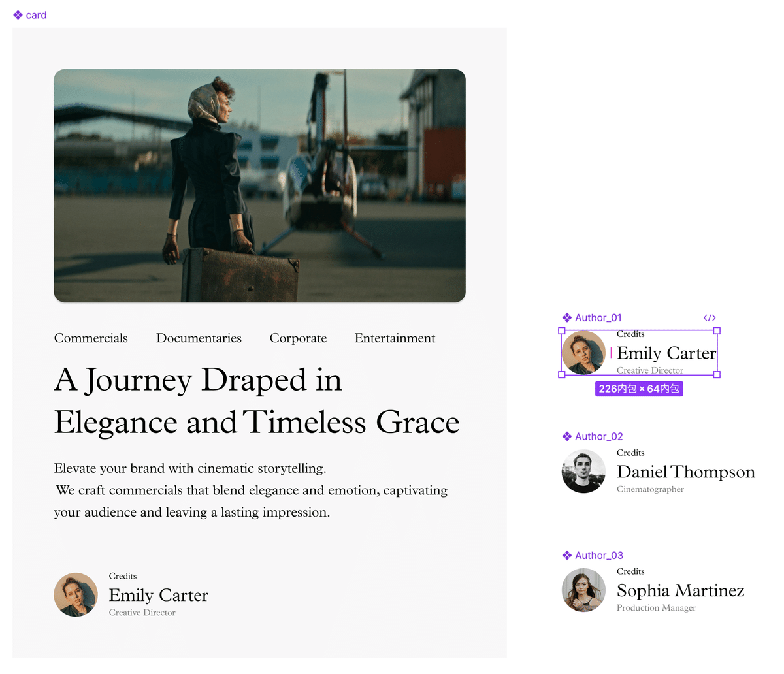Click the diamond component icon beside the card label

tap(18, 15)
